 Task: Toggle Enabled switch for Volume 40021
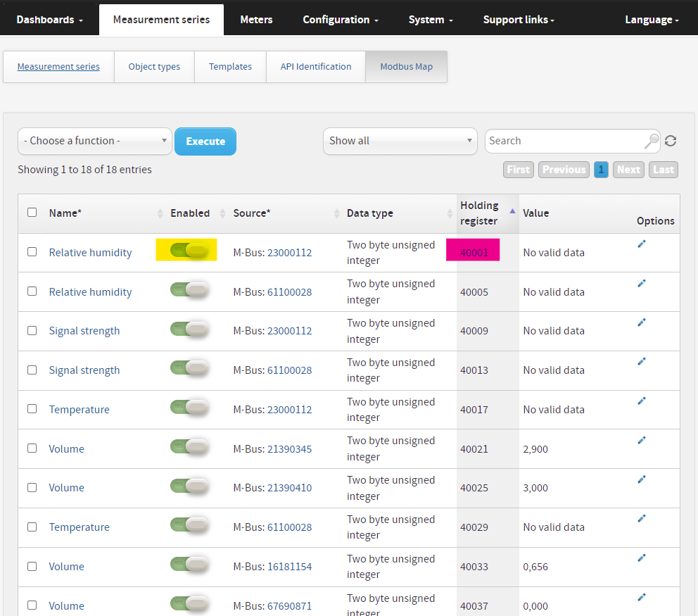click(190, 447)
